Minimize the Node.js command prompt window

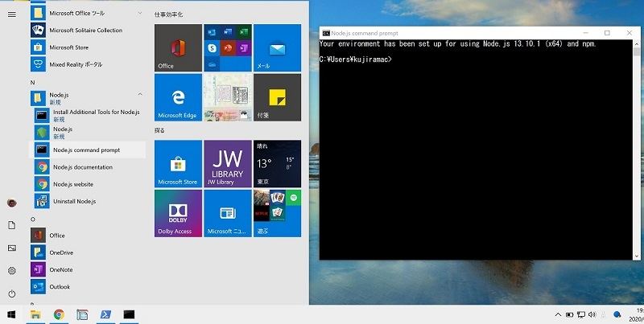click(585, 33)
